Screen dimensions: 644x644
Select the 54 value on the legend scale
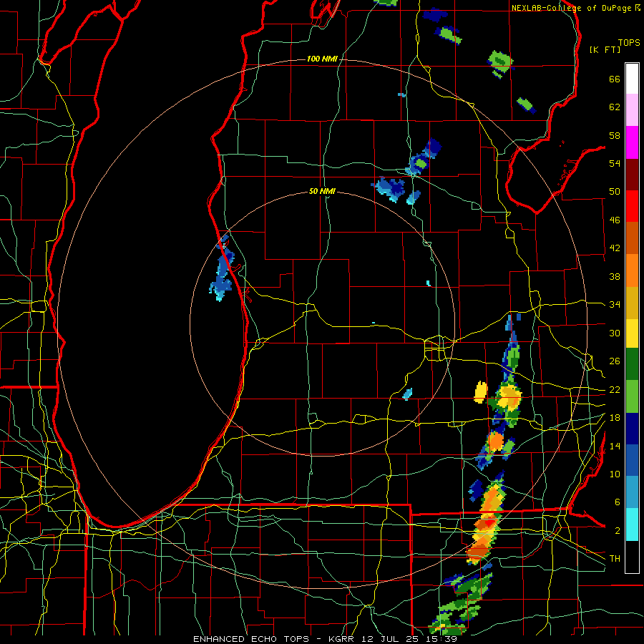(x=615, y=163)
